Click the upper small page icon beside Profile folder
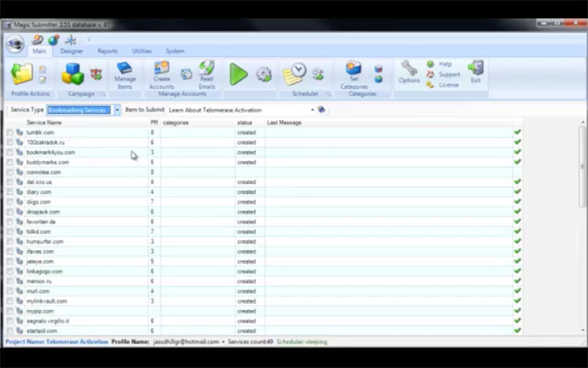Image resolution: width=588 pixels, height=368 pixels. (x=43, y=69)
